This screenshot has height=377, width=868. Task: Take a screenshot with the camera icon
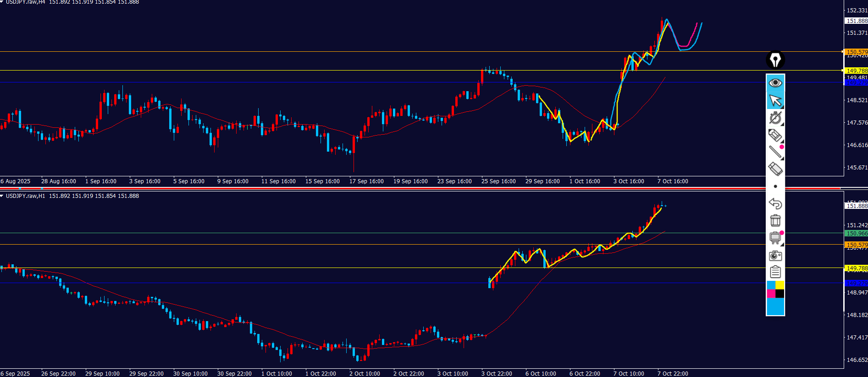click(x=775, y=255)
